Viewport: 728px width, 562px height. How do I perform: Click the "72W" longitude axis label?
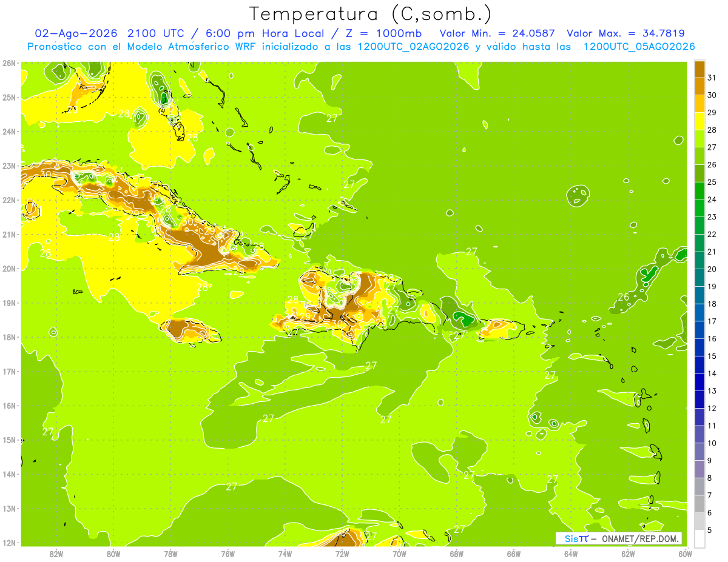pyautogui.click(x=342, y=554)
